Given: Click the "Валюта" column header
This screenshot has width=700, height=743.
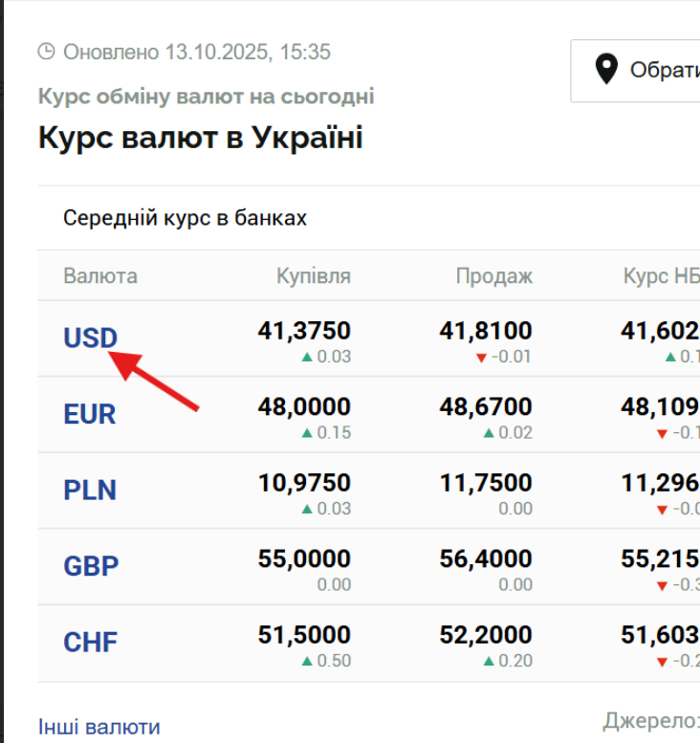Looking at the screenshot, I should click(x=100, y=276).
